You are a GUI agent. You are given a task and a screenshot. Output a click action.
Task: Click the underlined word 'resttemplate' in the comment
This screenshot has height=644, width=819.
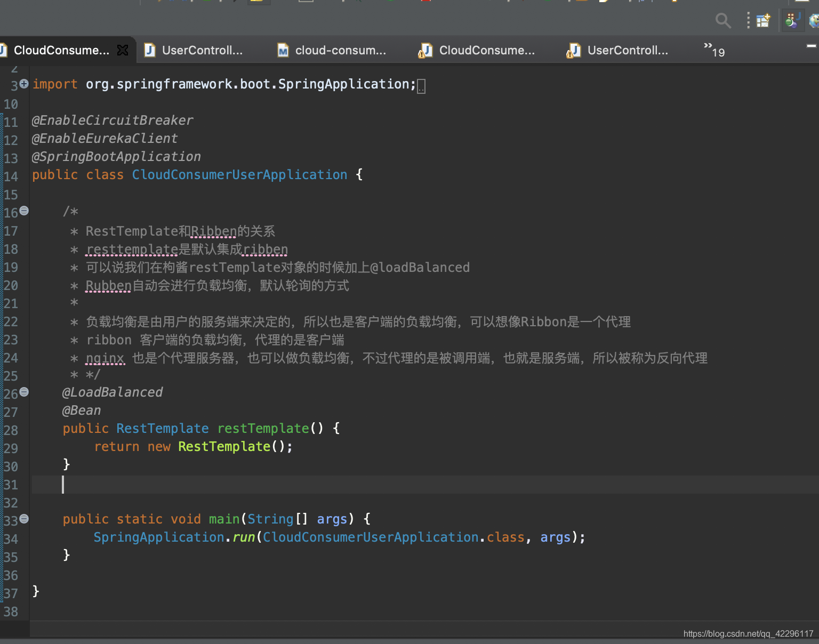coord(132,249)
